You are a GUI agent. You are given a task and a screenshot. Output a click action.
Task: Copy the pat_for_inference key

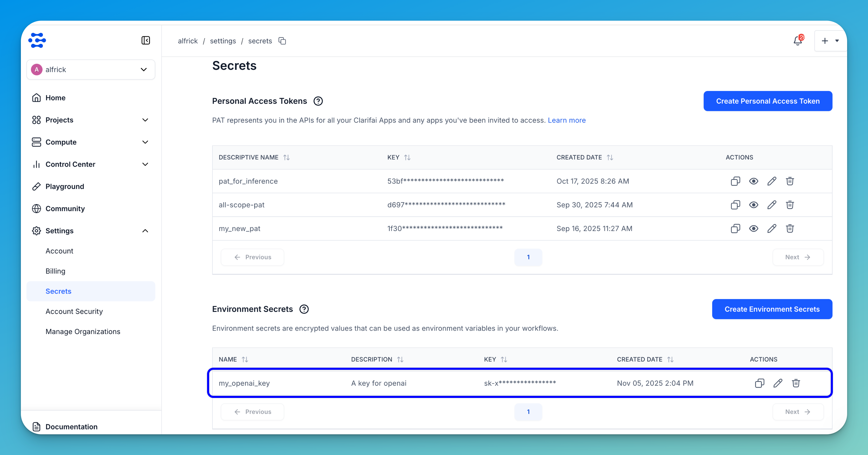pos(735,181)
